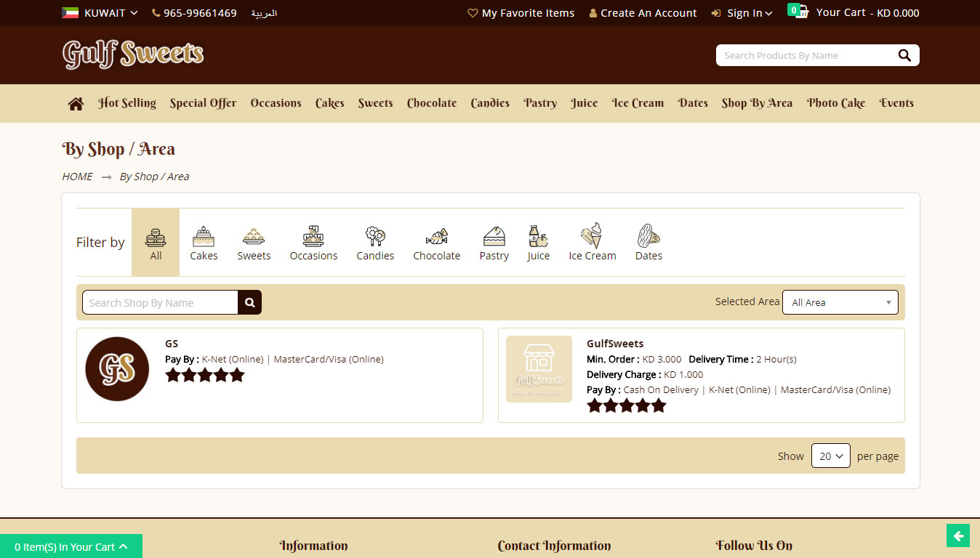Click Create An Account link
Viewport: 980px width, 558px height.
pyautogui.click(x=643, y=13)
